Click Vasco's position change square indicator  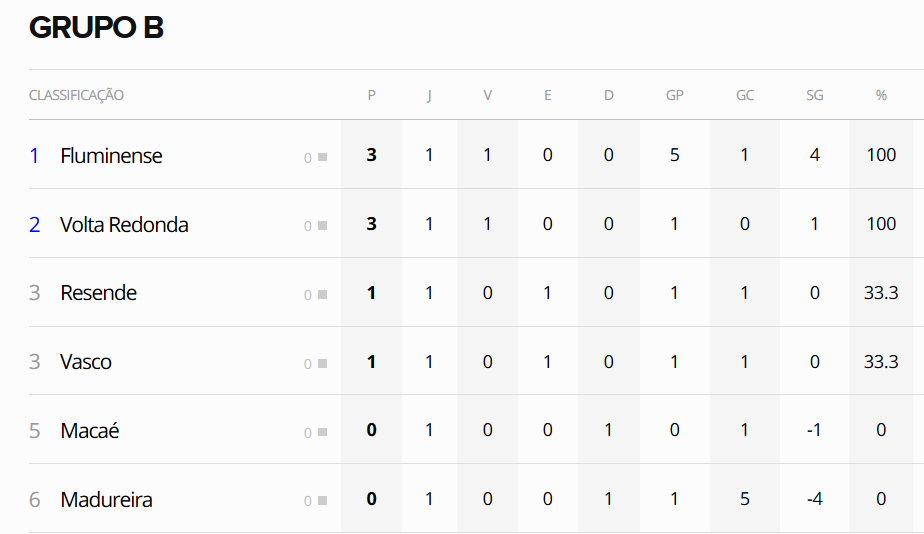[322, 364]
